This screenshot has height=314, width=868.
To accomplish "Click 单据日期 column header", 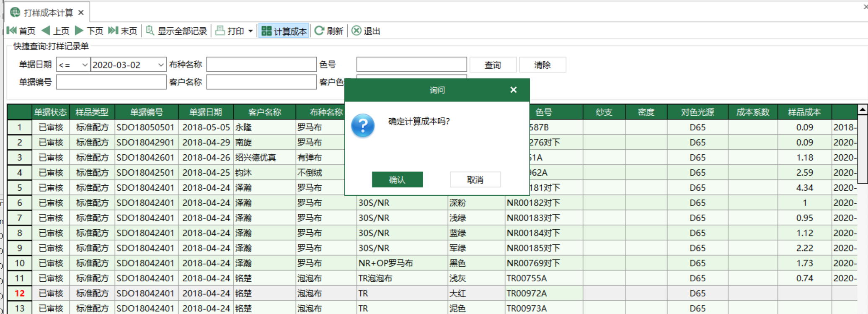I will [206, 112].
